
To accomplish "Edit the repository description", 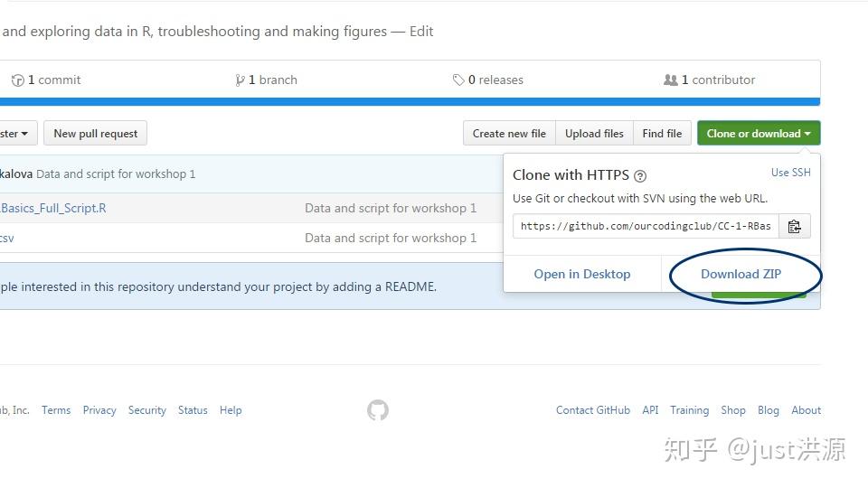I will coord(421,32).
